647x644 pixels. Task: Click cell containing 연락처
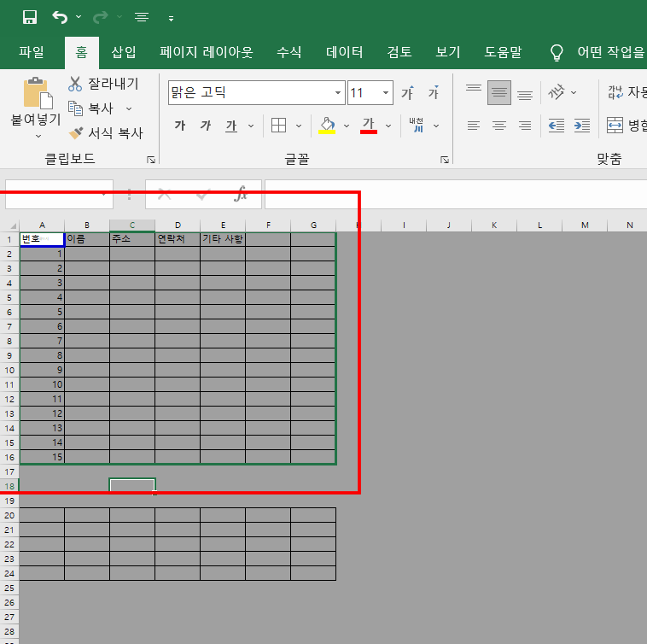pos(178,239)
